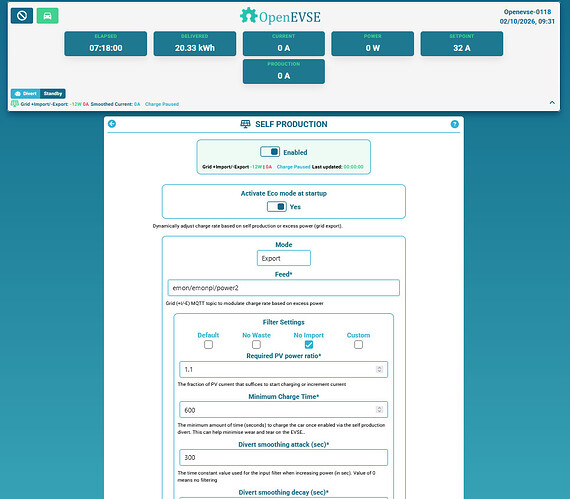The image size is (570, 499).
Task: Click the Smoothed Current 0A text
Action: [115, 104]
